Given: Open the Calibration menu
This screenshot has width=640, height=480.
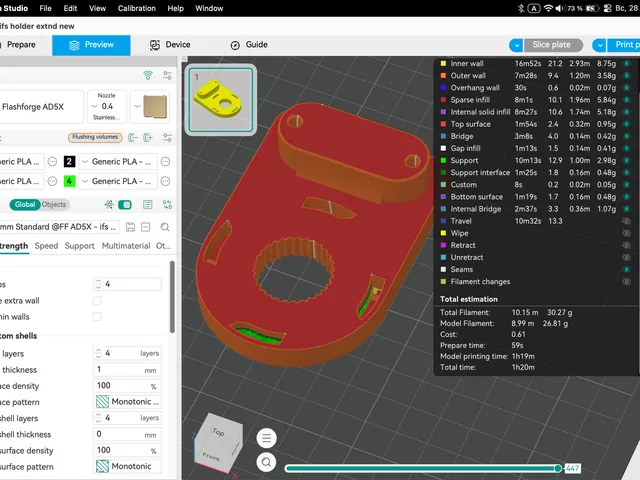Looking at the screenshot, I should 137,8.
